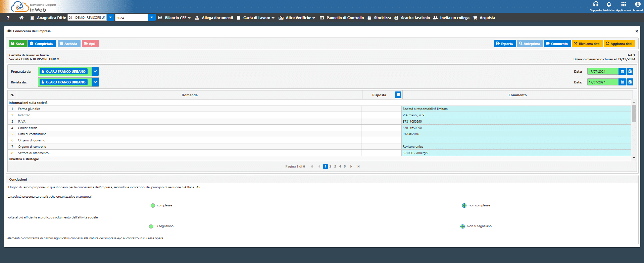The width and height of the screenshot is (644, 263).
Task: Click the Esporta button
Action: coord(505,44)
